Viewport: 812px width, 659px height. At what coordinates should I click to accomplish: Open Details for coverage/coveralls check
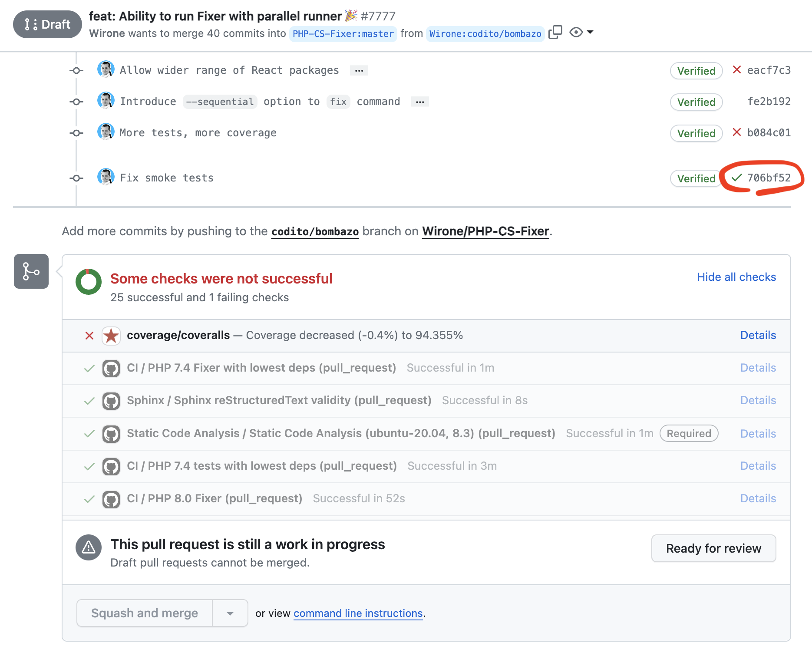(x=758, y=335)
